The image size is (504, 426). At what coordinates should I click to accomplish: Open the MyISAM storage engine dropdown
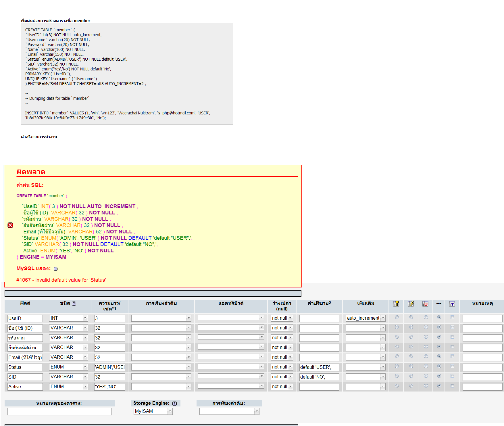153,411
